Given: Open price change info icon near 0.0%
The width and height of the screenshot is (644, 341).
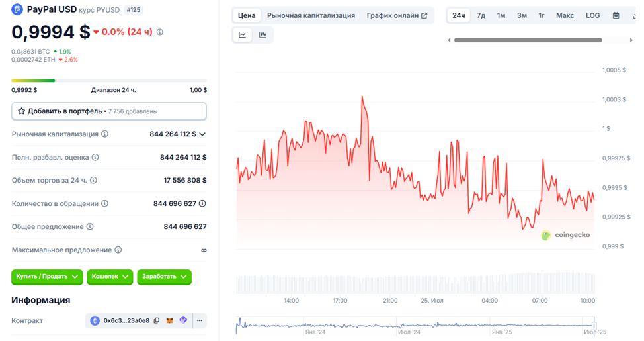Looking at the screenshot, I should [160, 32].
